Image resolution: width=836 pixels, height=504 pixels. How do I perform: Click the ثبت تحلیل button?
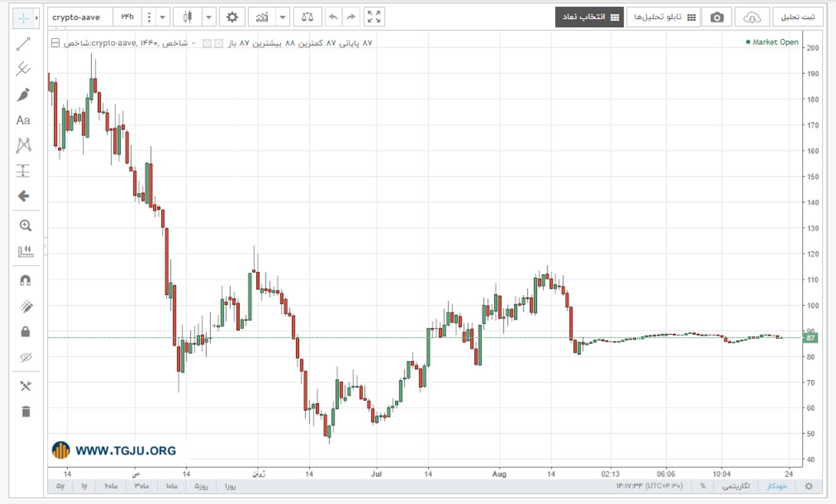pyautogui.click(x=798, y=17)
